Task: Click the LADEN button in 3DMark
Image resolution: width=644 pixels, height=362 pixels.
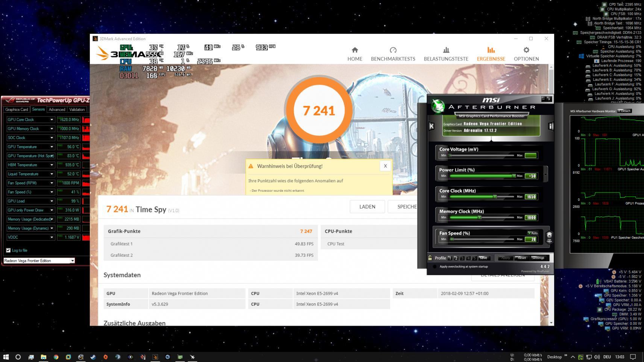Action: [x=367, y=206]
